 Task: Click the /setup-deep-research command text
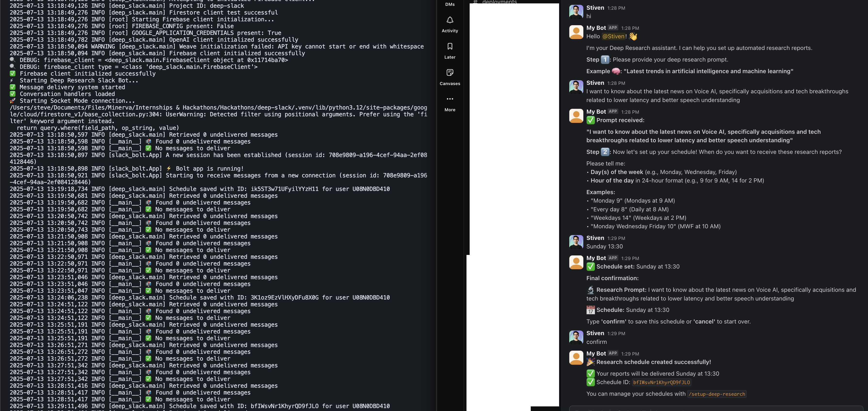click(716, 394)
